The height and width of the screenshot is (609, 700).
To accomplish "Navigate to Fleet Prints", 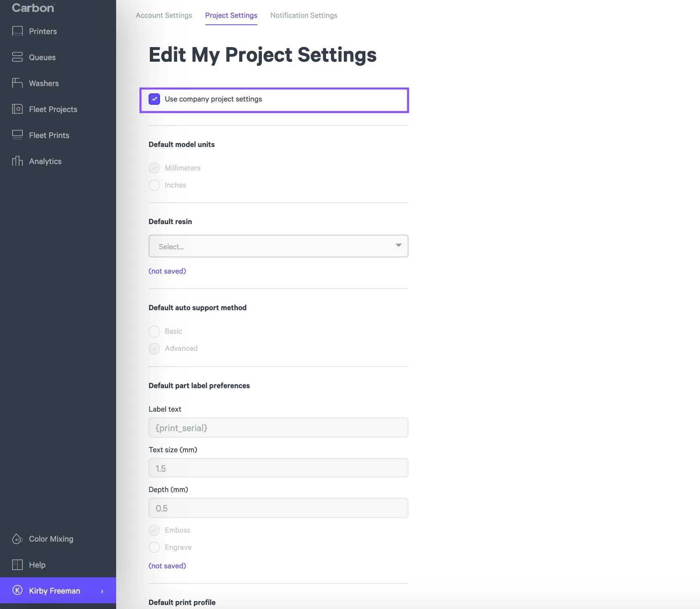I will [49, 135].
